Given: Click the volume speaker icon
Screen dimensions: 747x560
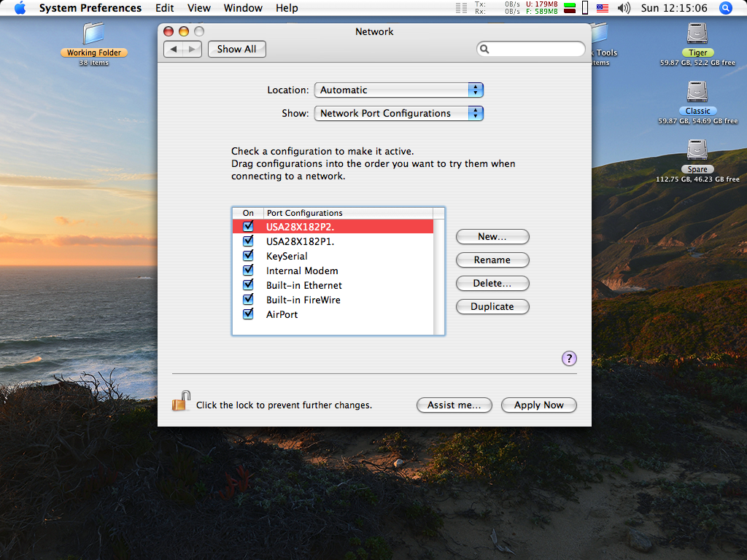Looking at the screenshot, I should [624, 8].
